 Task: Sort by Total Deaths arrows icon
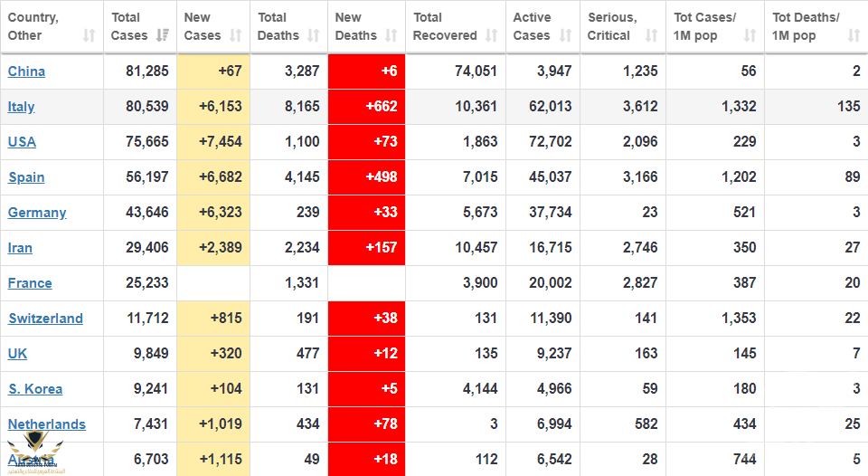[x=314, y=35]
